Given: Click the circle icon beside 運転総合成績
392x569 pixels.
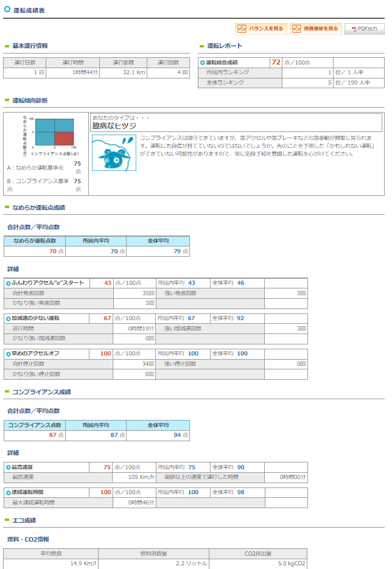Looking at the screenshot, I should point(203,63).
